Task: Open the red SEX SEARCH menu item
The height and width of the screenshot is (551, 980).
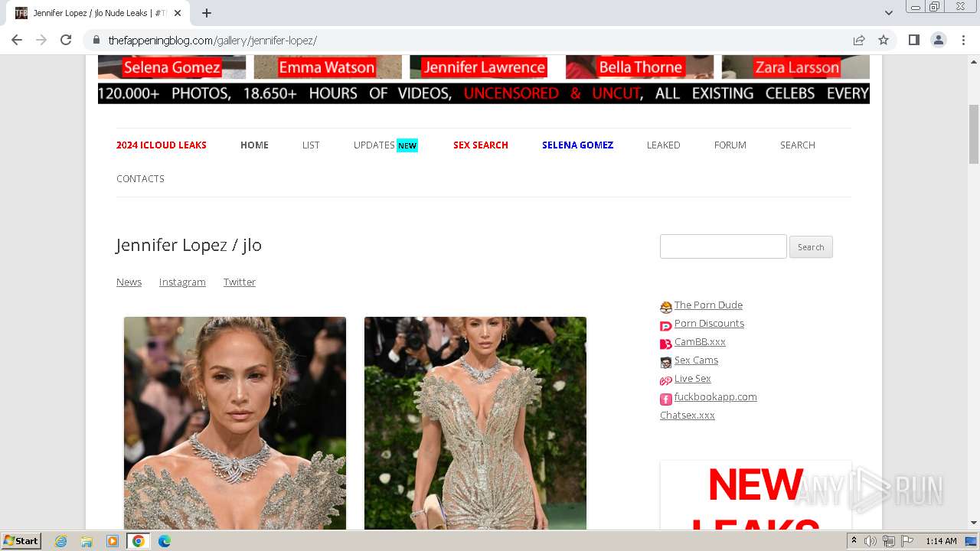Action: [481, 145]
